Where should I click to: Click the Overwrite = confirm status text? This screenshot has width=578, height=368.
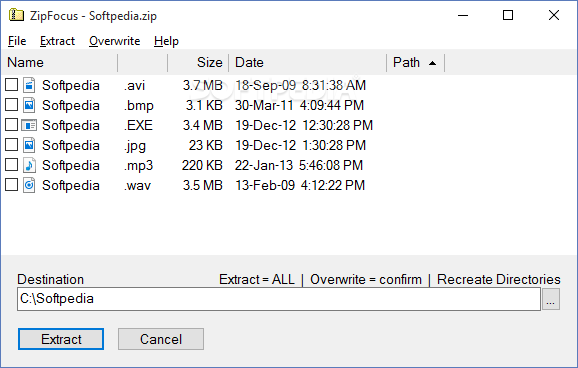[366, 279]
